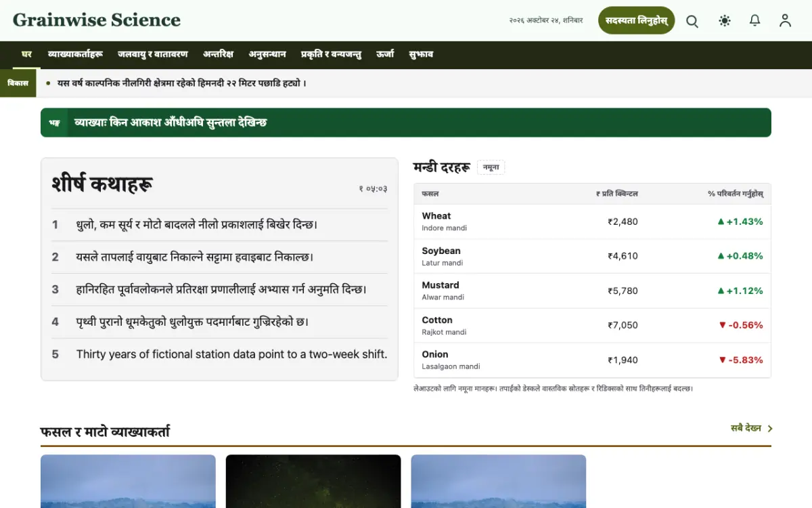
Task: Open the third explainer card thumbnail
Action: pyautogui.click(x=499, y=482)
